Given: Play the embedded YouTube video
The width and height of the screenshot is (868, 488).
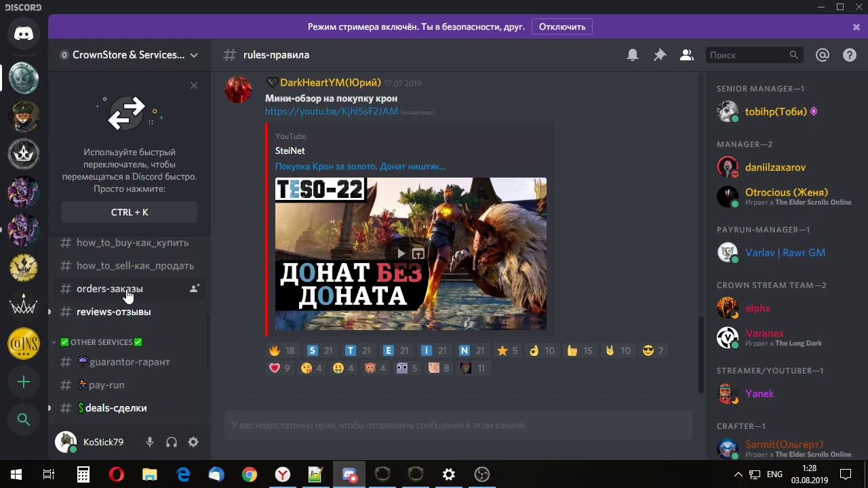Looking at the screenshot, I should point(401,253).
